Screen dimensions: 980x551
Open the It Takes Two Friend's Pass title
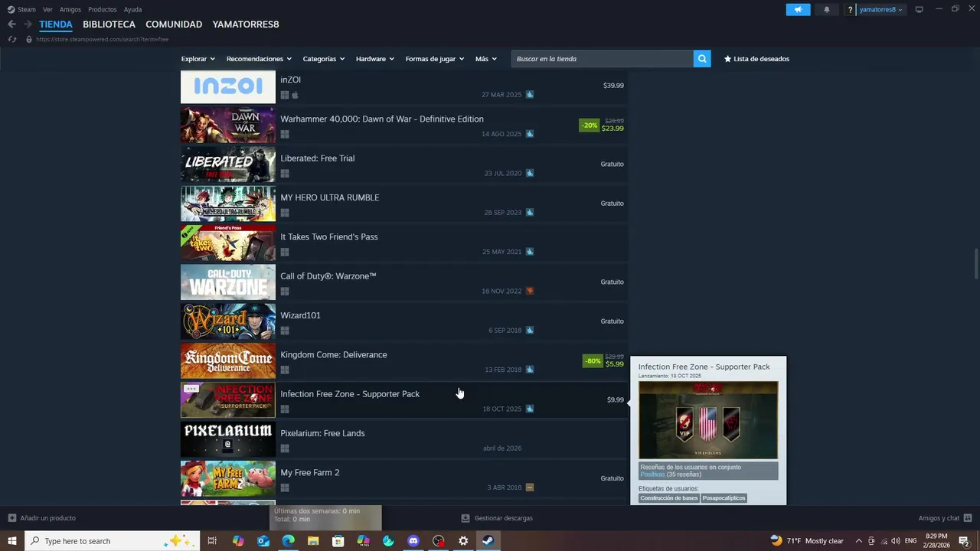(329, 237)
